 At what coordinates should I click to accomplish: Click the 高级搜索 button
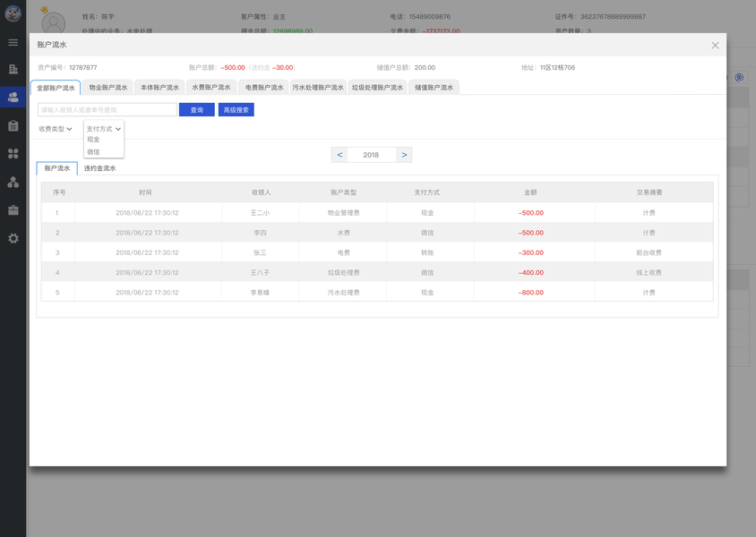click(236, 110)
